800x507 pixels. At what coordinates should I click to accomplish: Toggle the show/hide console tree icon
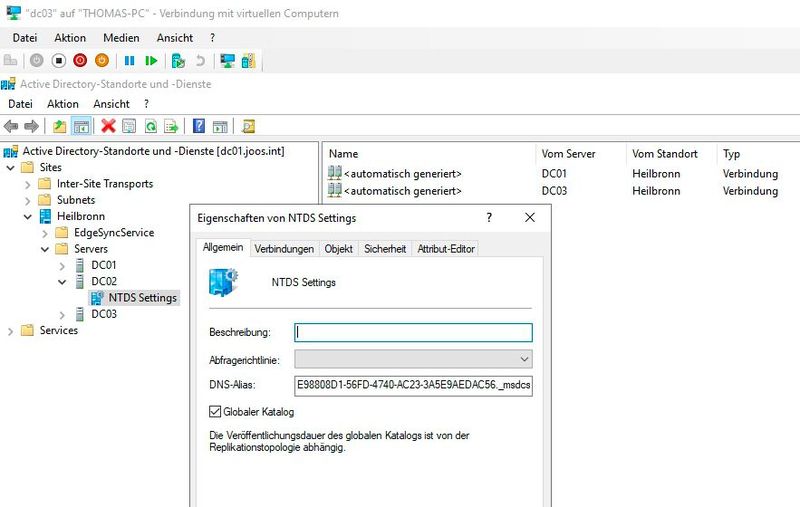click(x=81, y=126)
